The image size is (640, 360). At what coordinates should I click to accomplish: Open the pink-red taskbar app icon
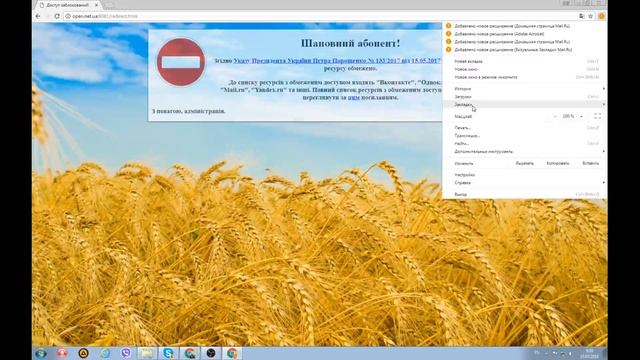click(62, 353)
